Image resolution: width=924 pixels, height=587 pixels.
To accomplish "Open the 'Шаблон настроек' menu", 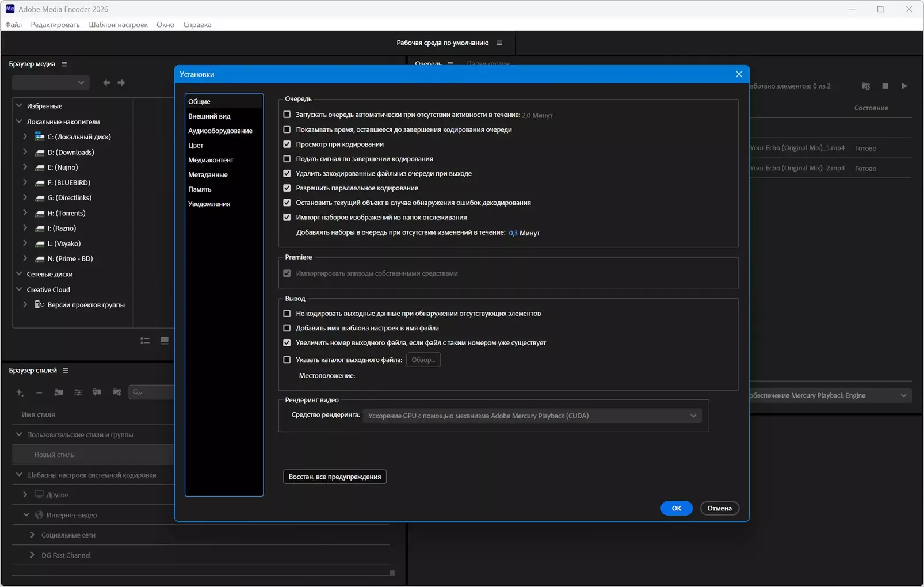I will pos(118,25).
